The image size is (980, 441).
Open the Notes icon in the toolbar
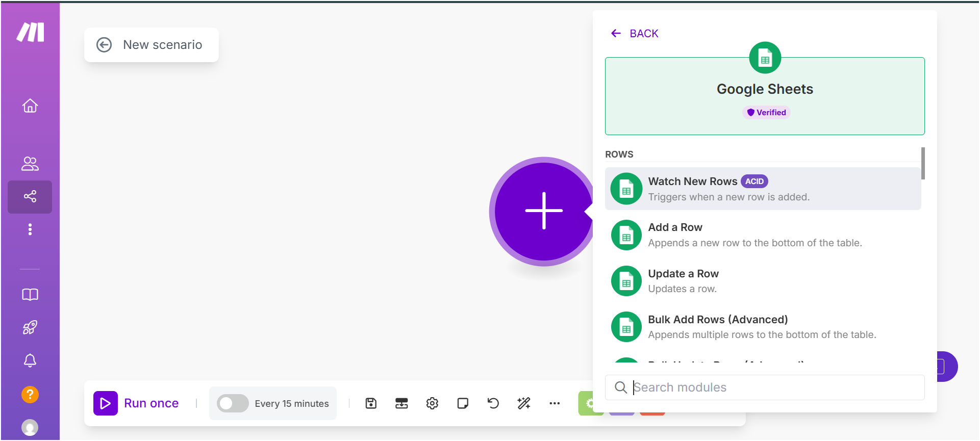click(463, 403)
